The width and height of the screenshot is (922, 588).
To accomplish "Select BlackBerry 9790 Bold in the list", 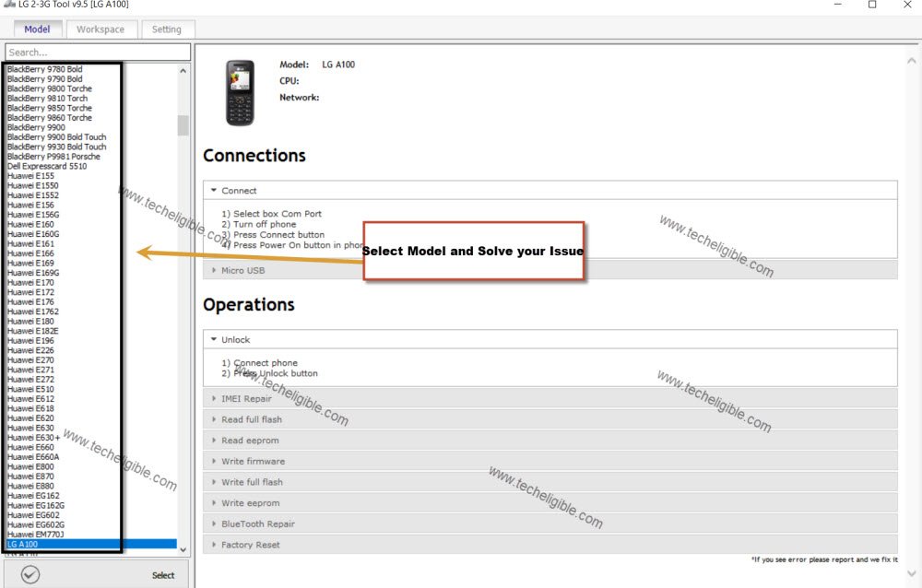I will (44, 78).
